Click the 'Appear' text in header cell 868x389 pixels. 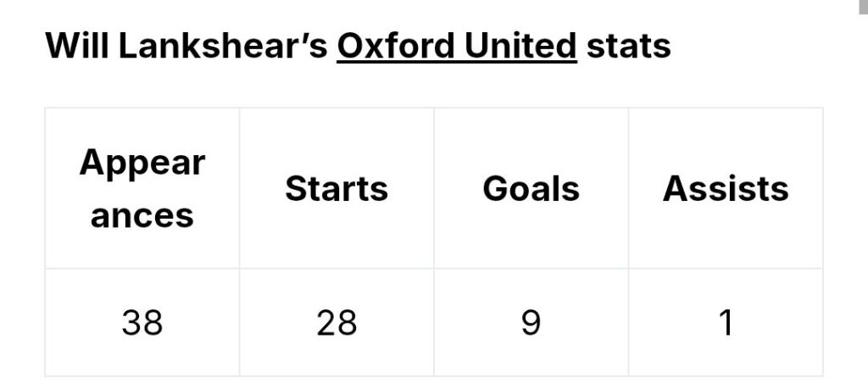click(142, 164)
